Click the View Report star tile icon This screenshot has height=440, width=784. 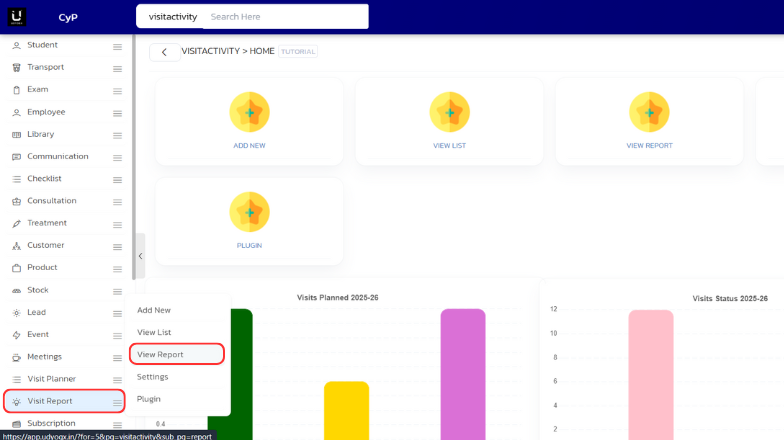pos(649,112)
